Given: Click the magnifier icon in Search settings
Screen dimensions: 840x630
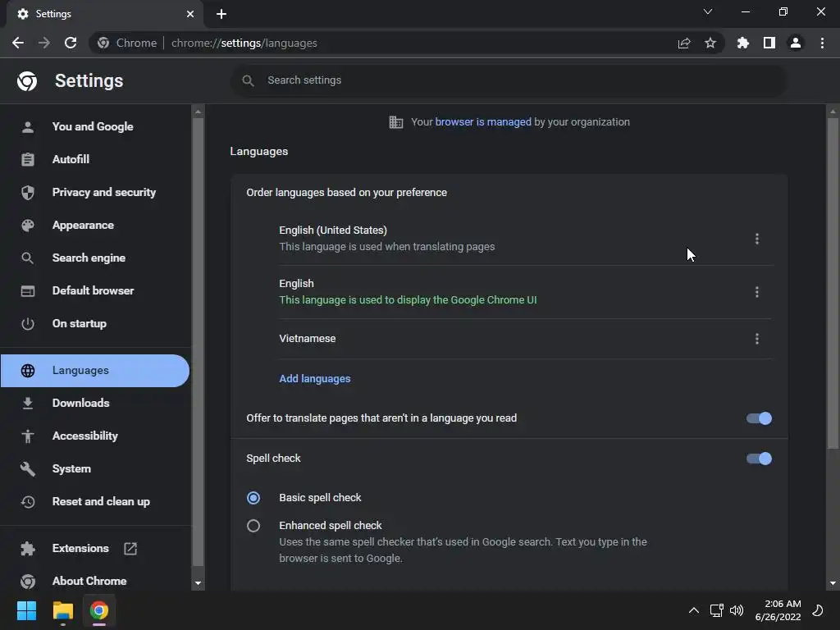Looking at the screenshot, I should point(248,80).
